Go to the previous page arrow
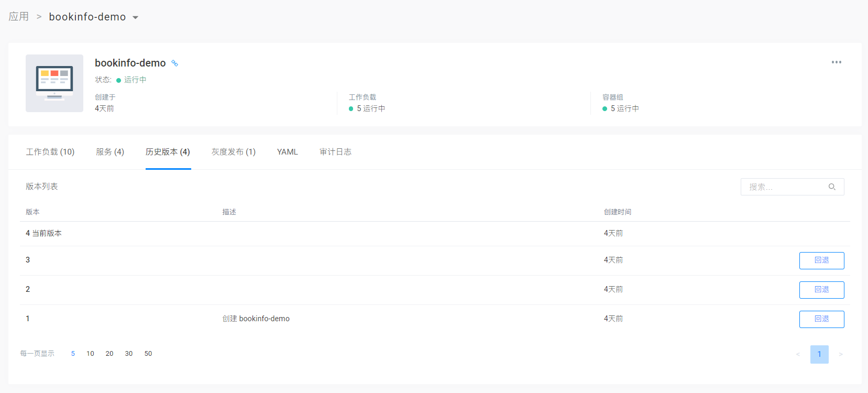The image size is (868, 393). pyautogui.click(x=798, y=355)
